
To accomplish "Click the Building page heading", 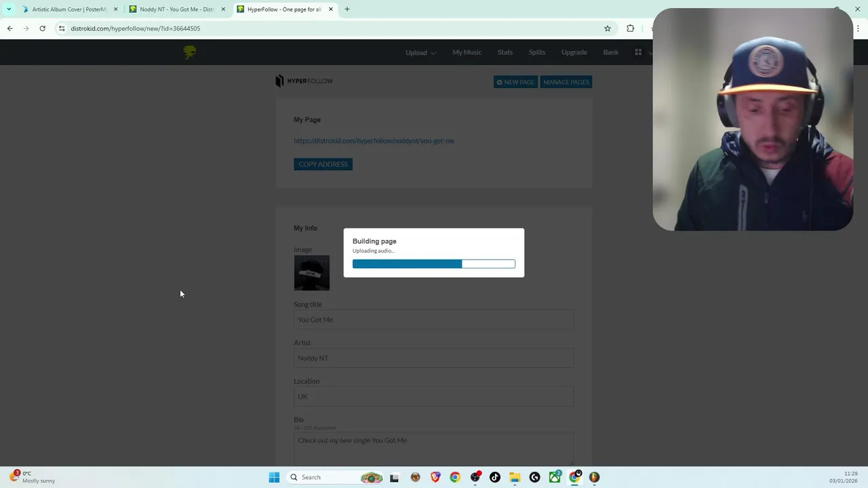I will 374,241.
